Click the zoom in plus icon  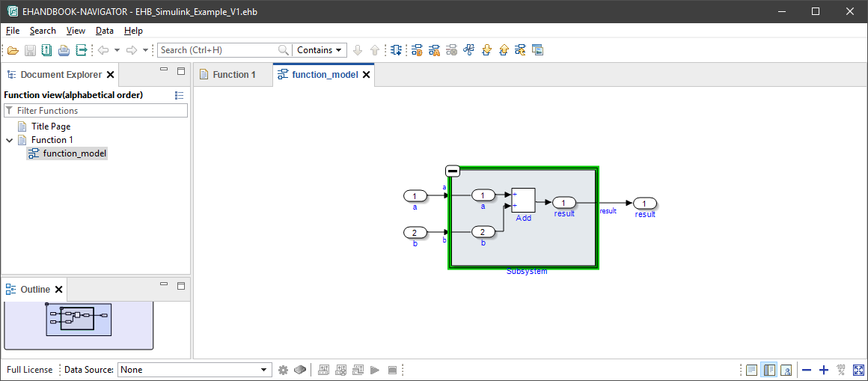[x=824, y=370]
